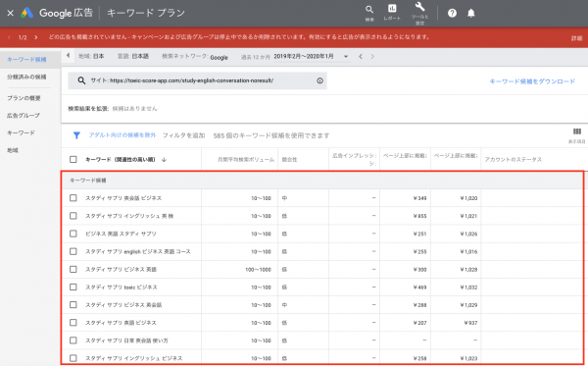Open 広告グループ in sidebar

(24, 116)
